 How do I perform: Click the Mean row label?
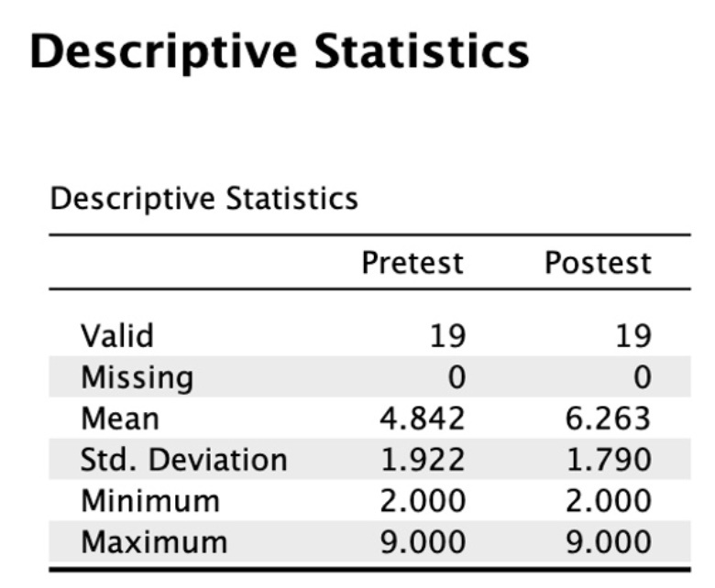[x=120, y=419]
